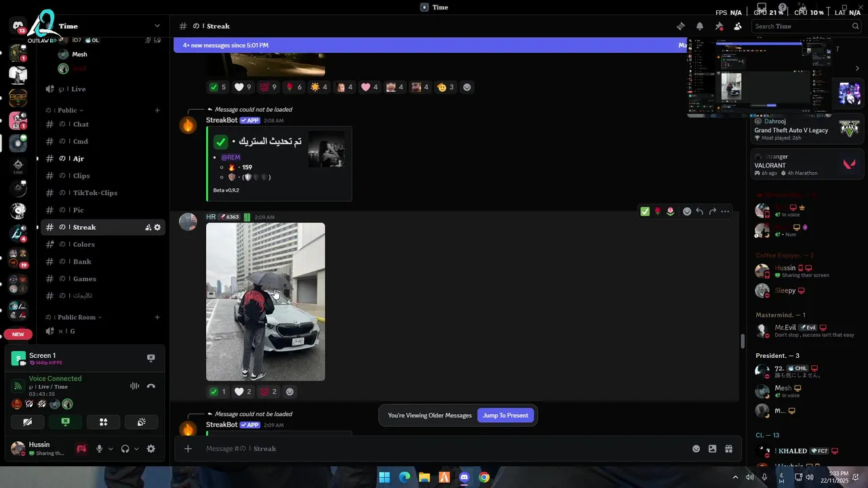This screenshot has height=488, width=868.
Task: Open microphone input options chevron
Action: click(111, 449)
